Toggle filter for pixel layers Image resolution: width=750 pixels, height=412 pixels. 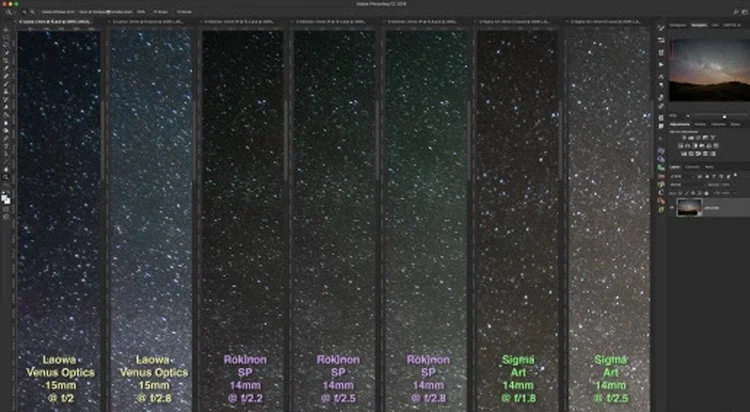tap(700, 177)
